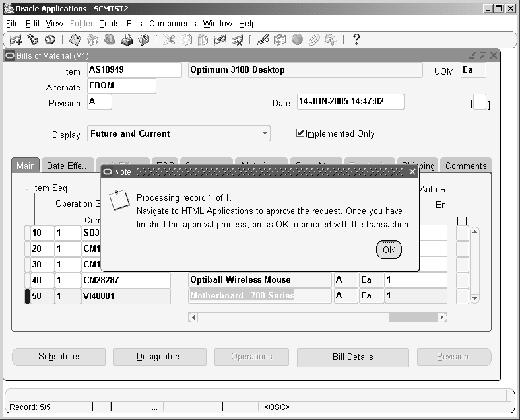Click the Delete Record toolbar icon
The image size is (520, 420).
pyautogui.click(x=237, y=40)
